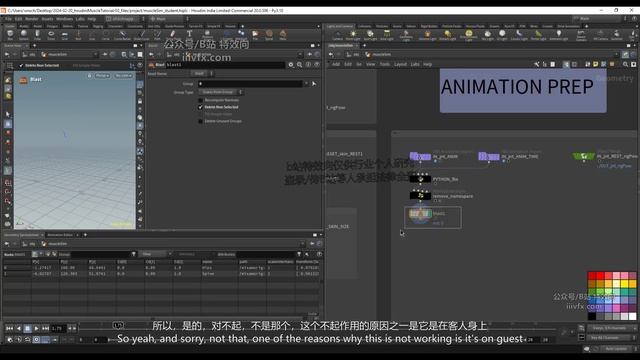Jump to the last frame
The height and width of the screenshot is (360, 640).
(x=45, y=328)
